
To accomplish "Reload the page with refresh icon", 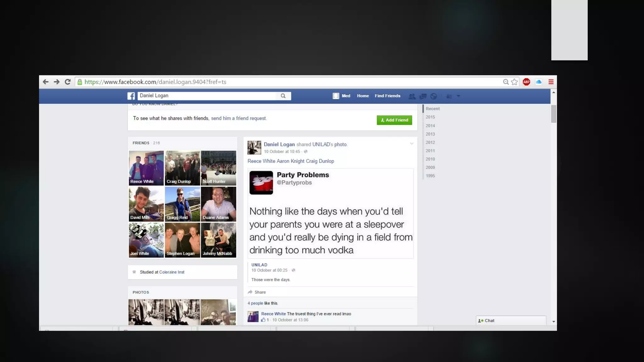I will [x=68, y=82].
